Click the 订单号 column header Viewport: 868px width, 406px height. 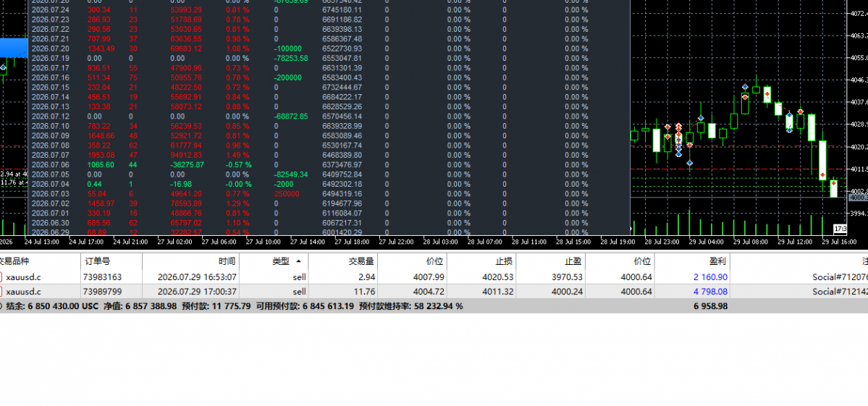coord(98,262)
